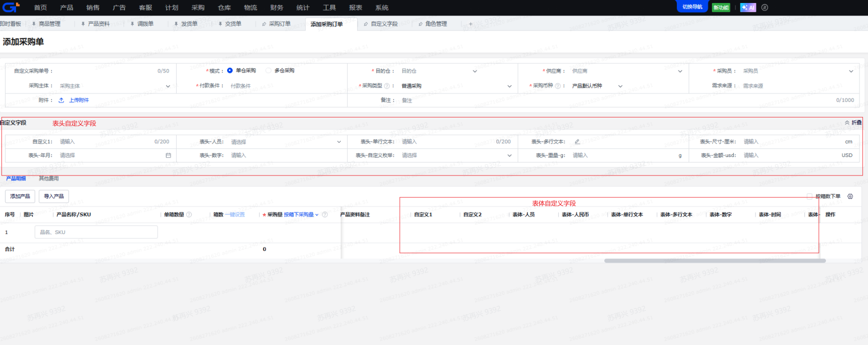This screenshot has height=345, width=868.
Task: Click the 添加产品 button
Action: [20, 196]
